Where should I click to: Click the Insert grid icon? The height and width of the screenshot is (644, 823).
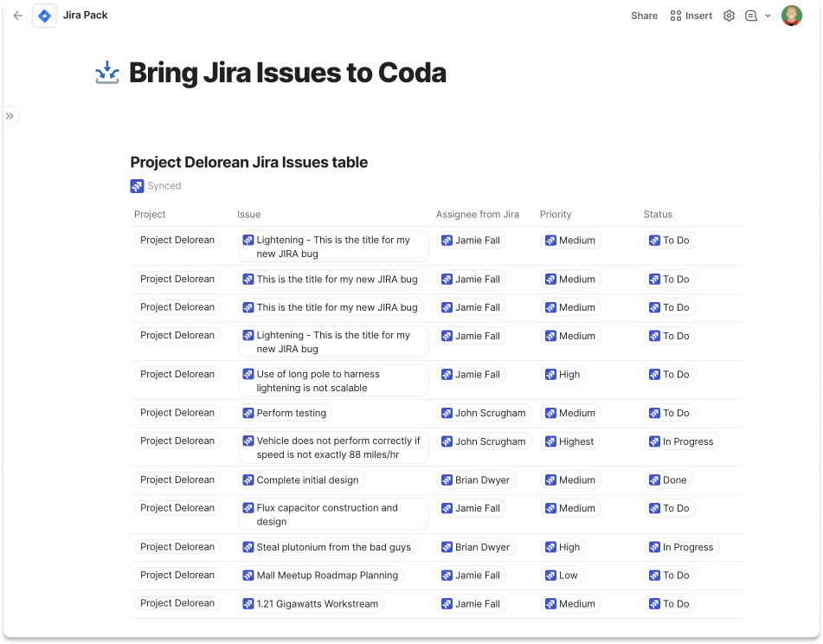coord(676,16)
